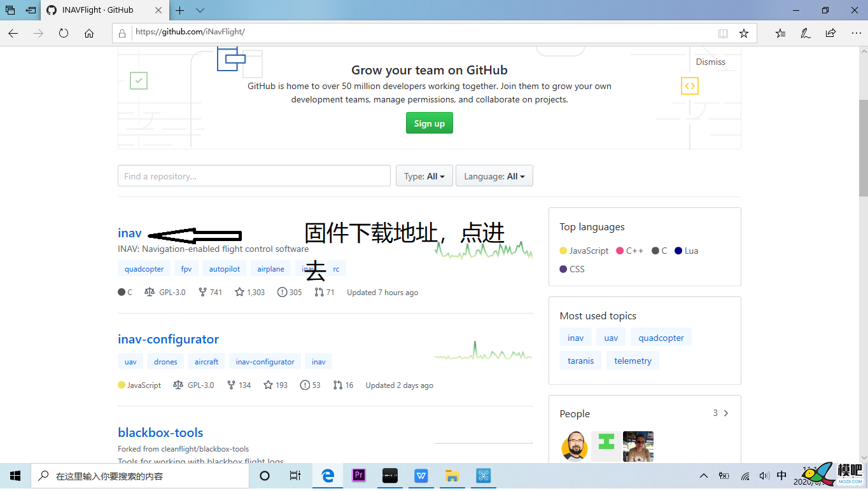Select the telemetry topic tag
The image size is (868, 491).
click(633, 361)
